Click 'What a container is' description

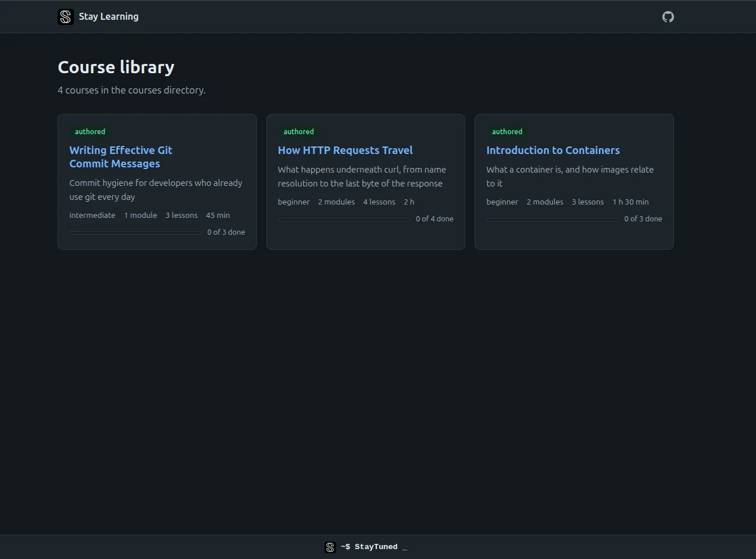(x=570, y=177)
